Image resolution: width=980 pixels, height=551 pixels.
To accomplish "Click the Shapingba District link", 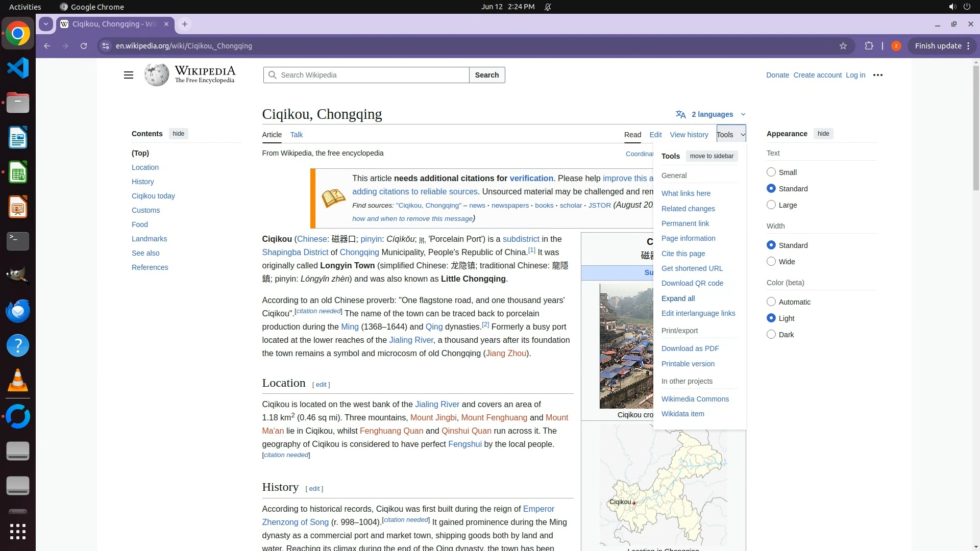I will click(x=295, y=253).
